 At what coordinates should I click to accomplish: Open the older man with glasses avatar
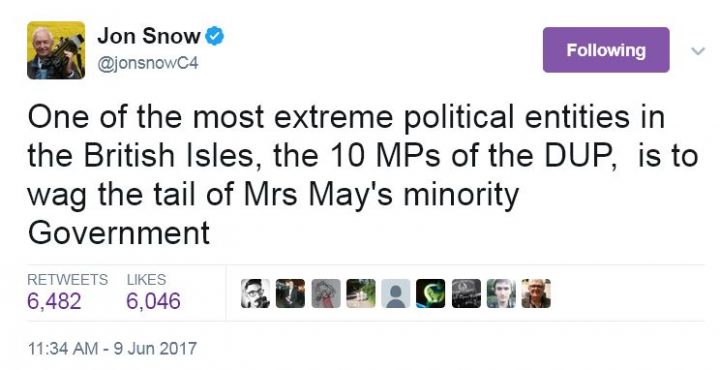pos(536,293)
